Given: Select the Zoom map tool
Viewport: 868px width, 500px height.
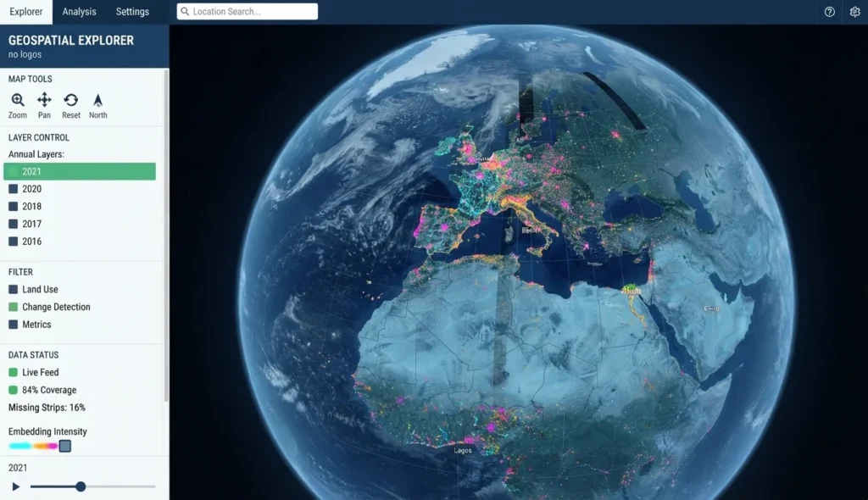Looking at the screenshot, I should coord(17,106).
